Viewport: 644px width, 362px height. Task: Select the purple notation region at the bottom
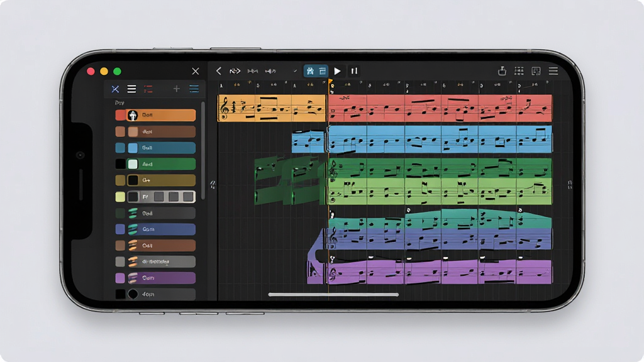(440, 271)
